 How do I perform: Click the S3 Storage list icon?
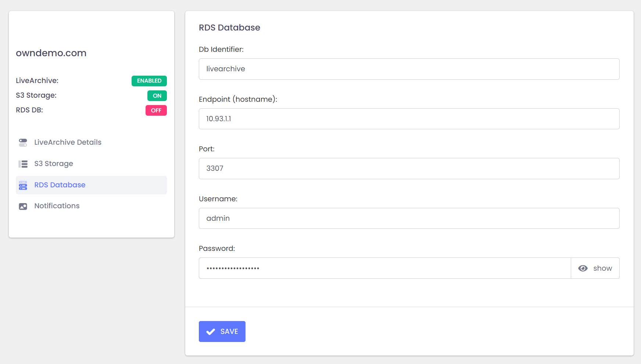click(x=23, y=164)
